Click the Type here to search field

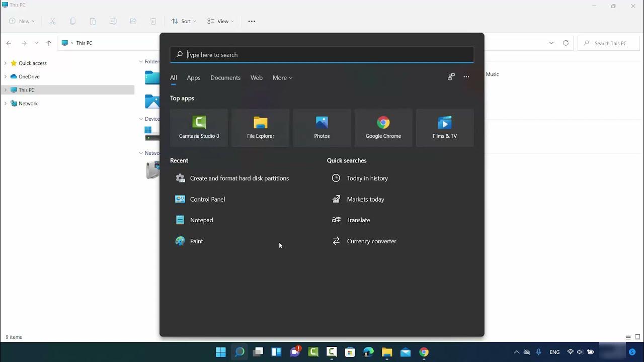coord(322,55)
